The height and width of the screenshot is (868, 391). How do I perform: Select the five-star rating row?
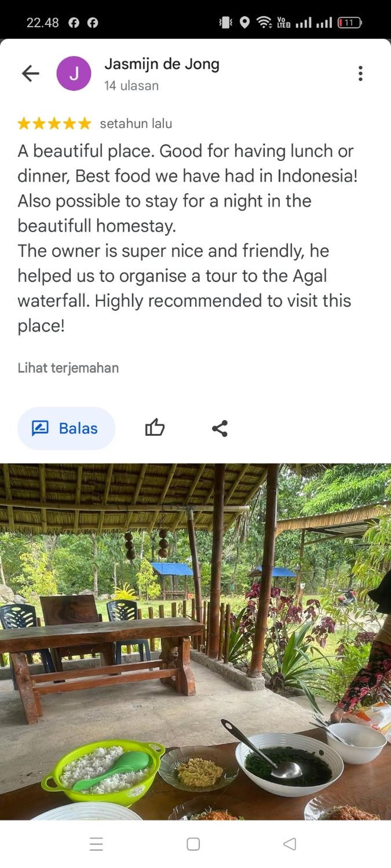[x=54, y=124]
